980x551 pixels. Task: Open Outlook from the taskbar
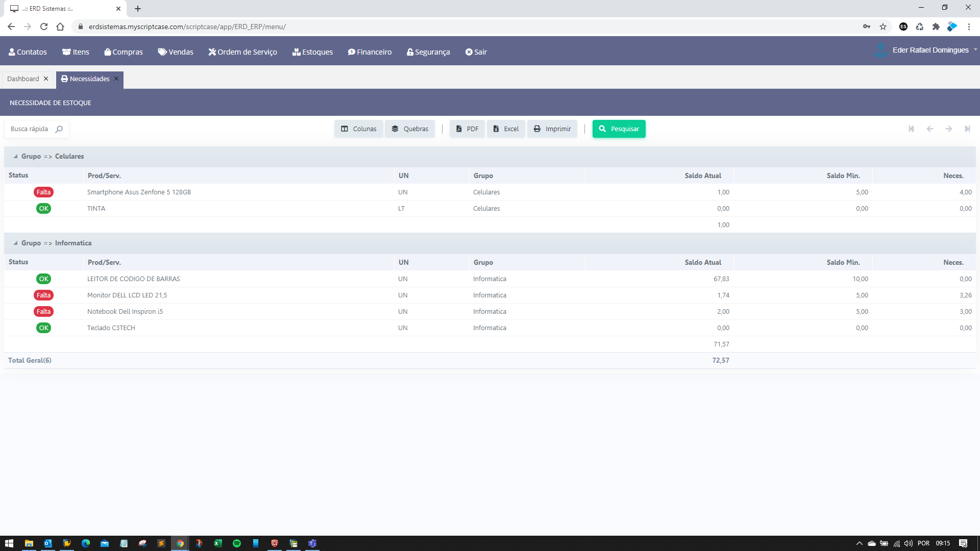tap(48, 543)
